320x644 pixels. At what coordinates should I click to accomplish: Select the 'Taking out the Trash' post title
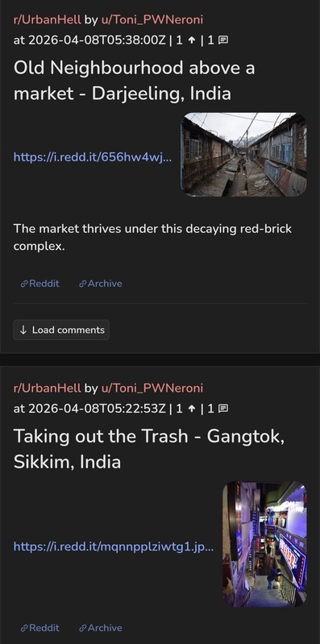pos(149,449)
